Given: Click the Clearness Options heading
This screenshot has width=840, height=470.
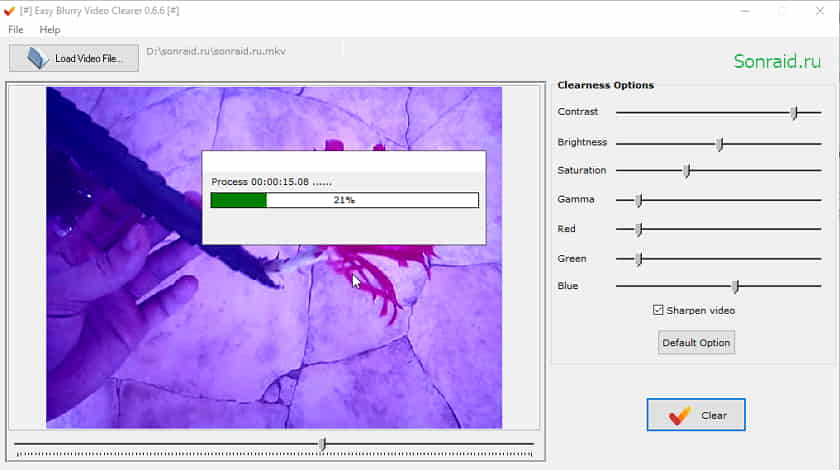Looking at the screenshot, I should pyautogui.click(x=605, y=85).
